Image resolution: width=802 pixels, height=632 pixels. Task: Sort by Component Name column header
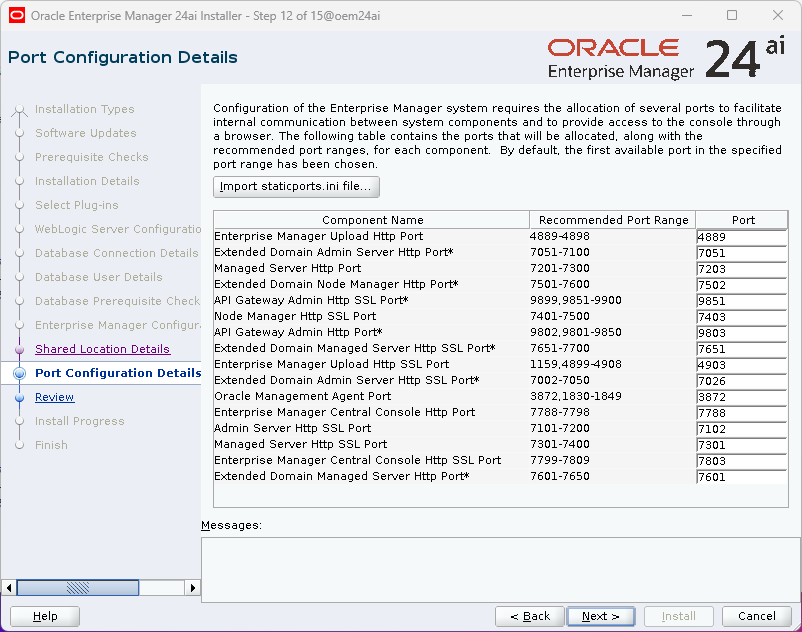[372, 220]
